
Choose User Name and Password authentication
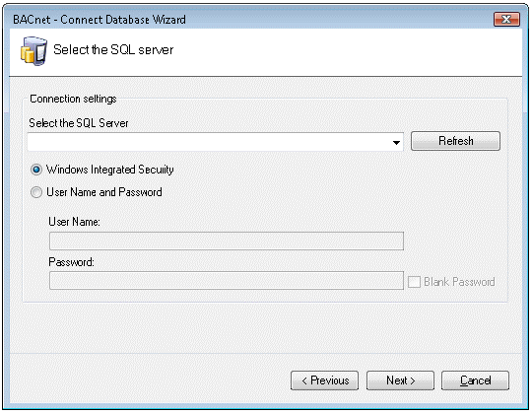[x=36, y=192]
